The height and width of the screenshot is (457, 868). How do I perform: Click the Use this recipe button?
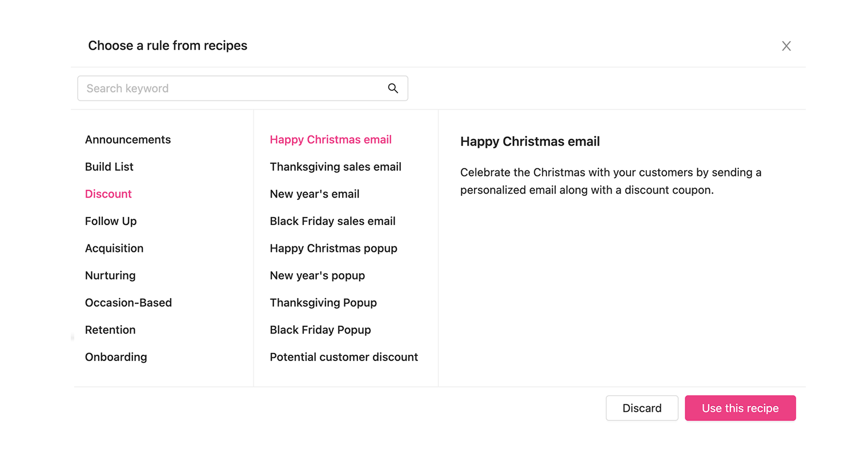click(x=740, y=408)
